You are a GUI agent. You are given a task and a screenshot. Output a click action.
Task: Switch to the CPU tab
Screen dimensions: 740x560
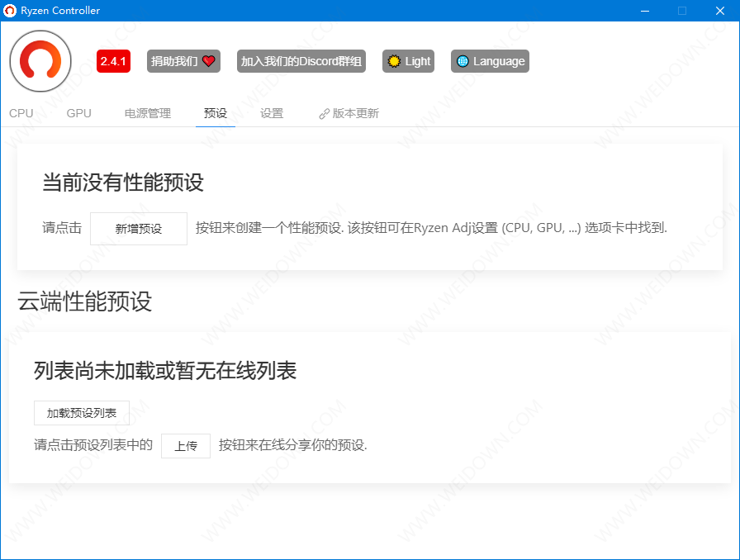click(21, 113)
